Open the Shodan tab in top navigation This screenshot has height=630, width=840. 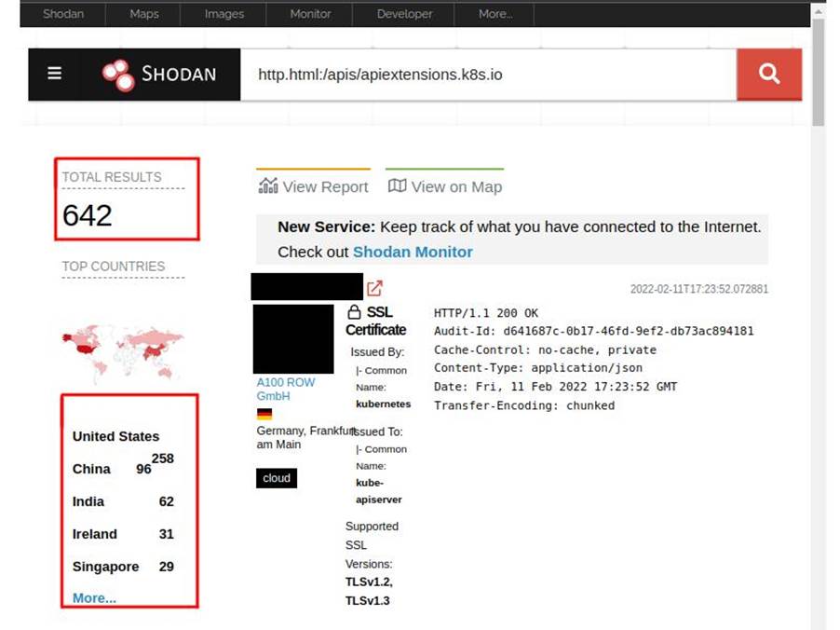pyautogui.click(x=63, y=14)
